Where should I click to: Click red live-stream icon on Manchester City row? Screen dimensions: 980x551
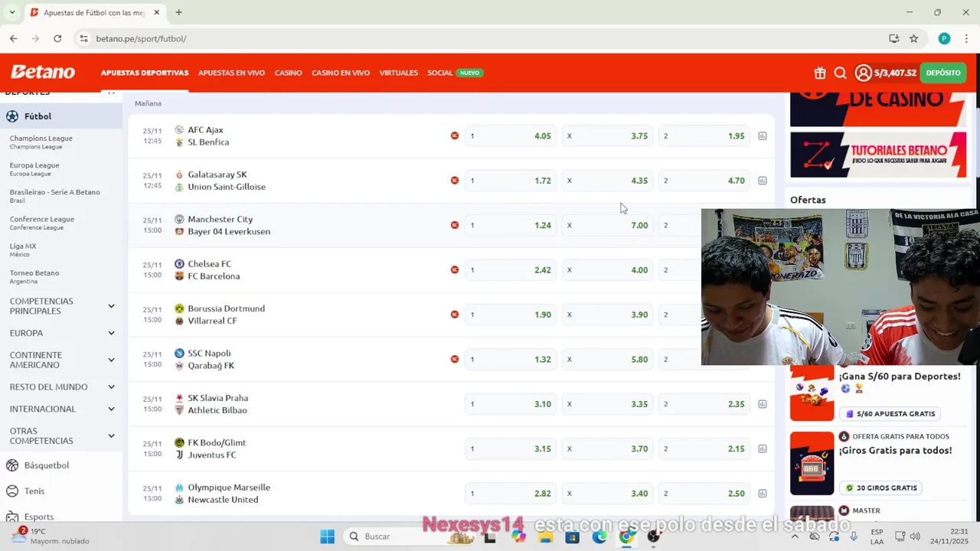tap(455, 225)
